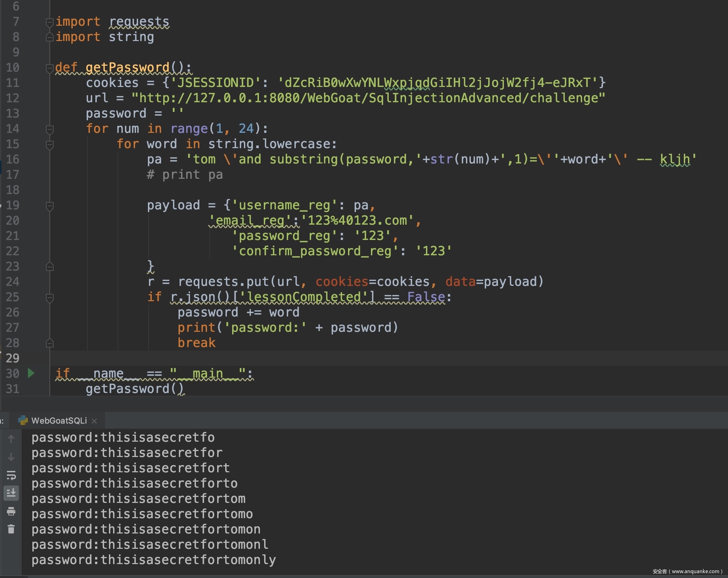728x578 pixels.
Task: Toggle scroll to end of console output
Action: pos(11,493)
